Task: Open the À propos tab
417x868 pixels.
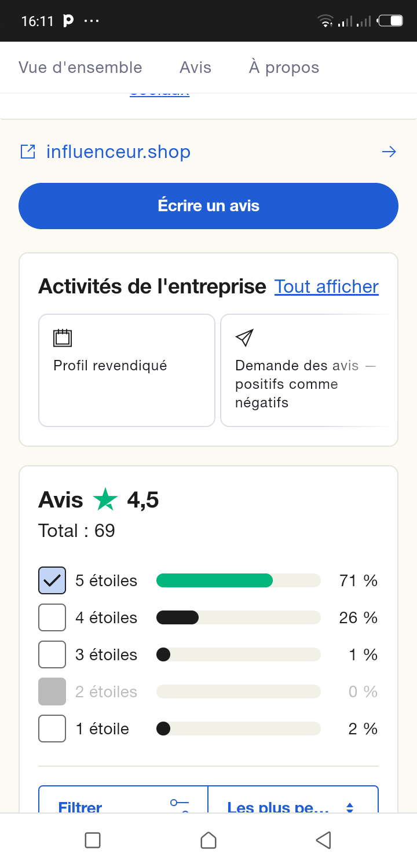Action: click(284, 68)
